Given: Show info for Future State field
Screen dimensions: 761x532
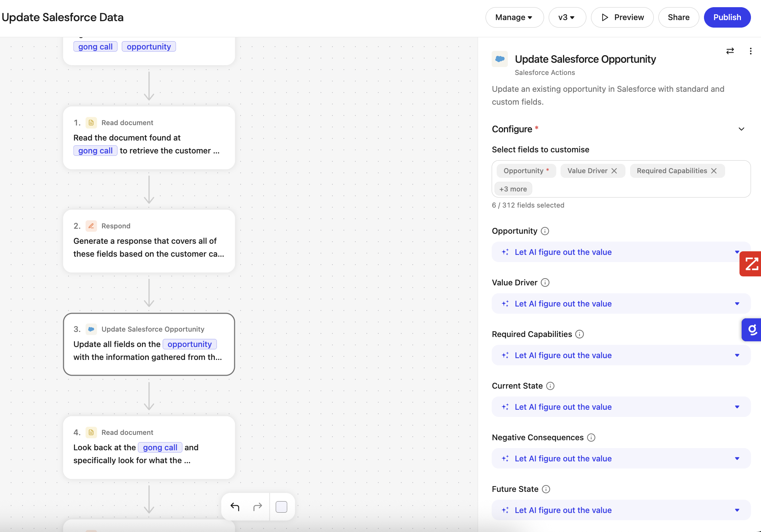Looking at the screenshot, I should [546, 489].
